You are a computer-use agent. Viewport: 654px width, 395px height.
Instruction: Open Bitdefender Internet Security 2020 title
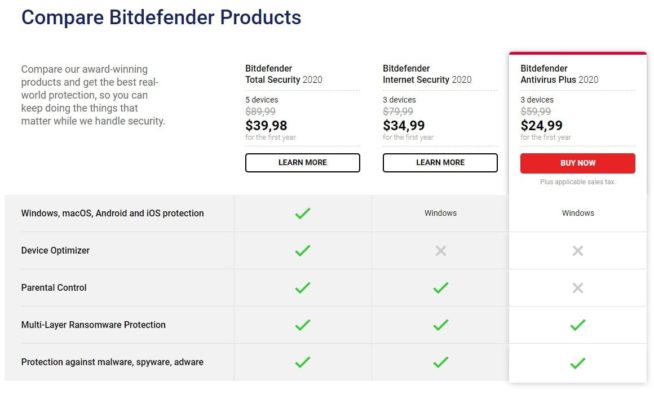[427, 74]
